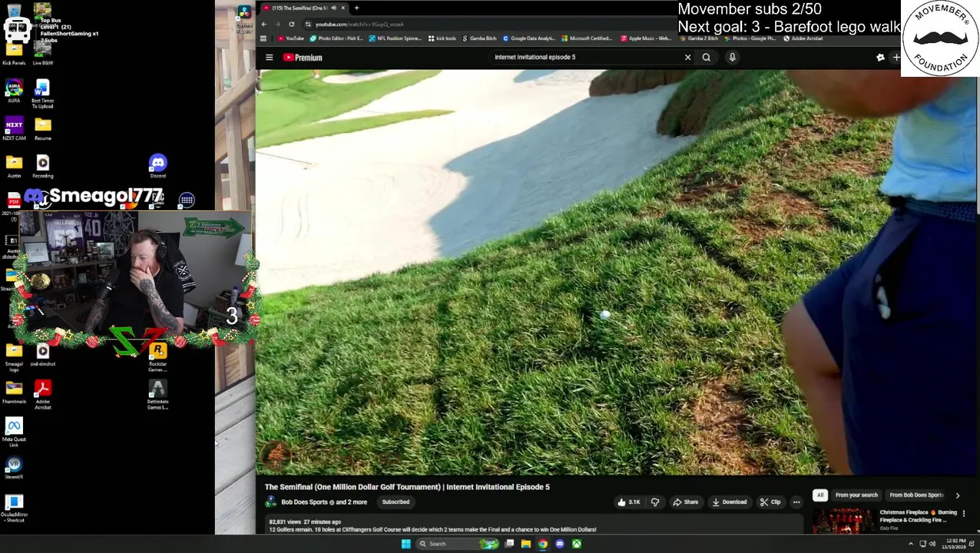Open the Bob Does Sports channel avatar
Viewport: 980px width, 553px height.
(x=270, y=502)
